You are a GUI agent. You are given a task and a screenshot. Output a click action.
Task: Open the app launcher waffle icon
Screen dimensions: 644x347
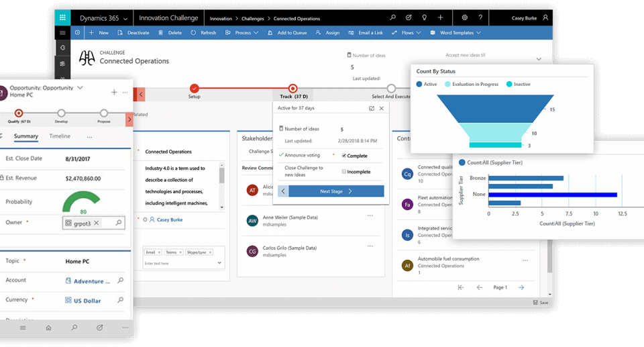tap(62, 18)
